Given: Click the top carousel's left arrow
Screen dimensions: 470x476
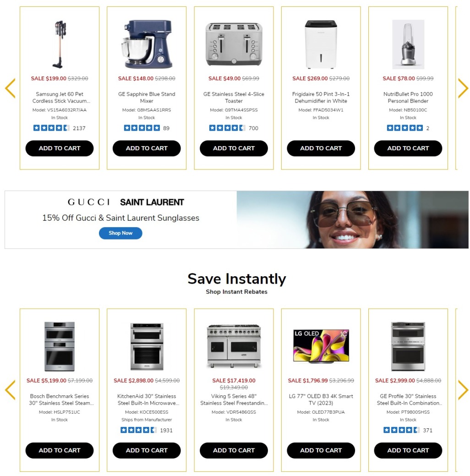Looking at the screenshot, I should [x=11, y=88].
